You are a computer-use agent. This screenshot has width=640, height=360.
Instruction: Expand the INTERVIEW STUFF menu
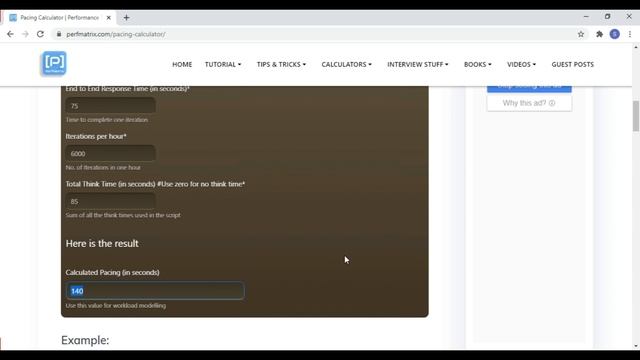point(418,64)
